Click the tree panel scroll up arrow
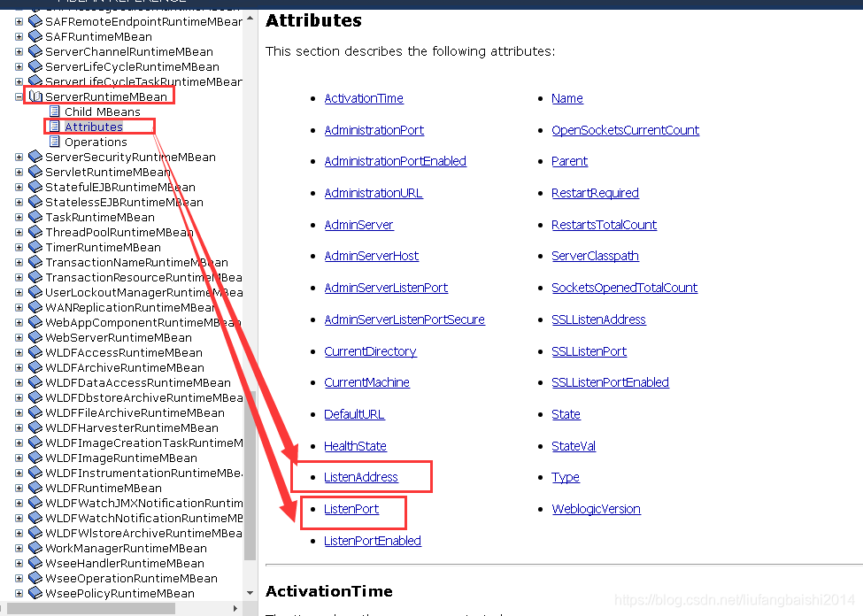Viewport: 863px width, 616px height. [x=250, y=19]
